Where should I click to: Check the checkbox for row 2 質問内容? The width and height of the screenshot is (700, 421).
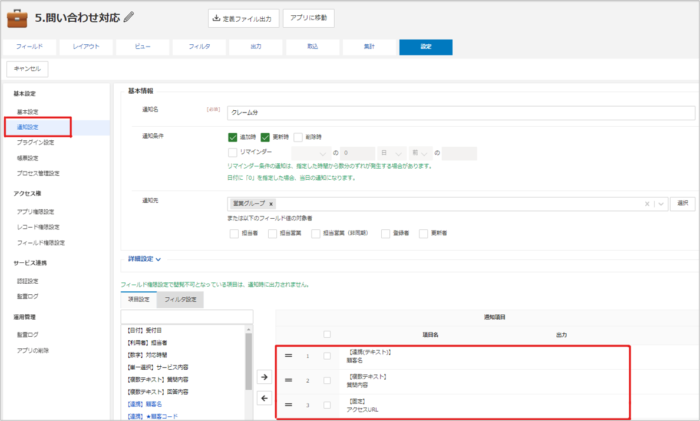(327, 381)
